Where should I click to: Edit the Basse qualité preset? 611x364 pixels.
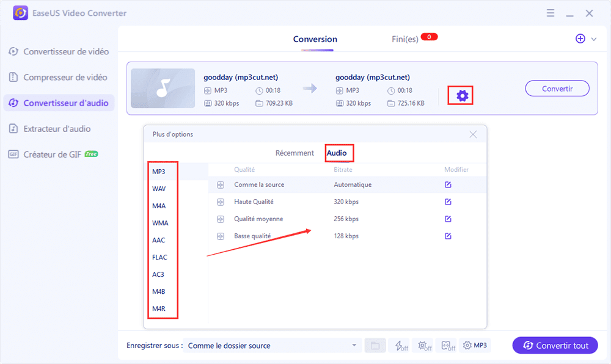(448, 236)
